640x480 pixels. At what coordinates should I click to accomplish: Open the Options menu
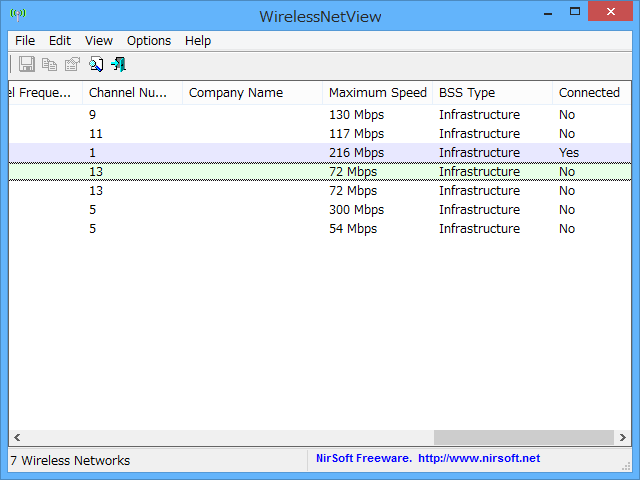coord(149,41)
